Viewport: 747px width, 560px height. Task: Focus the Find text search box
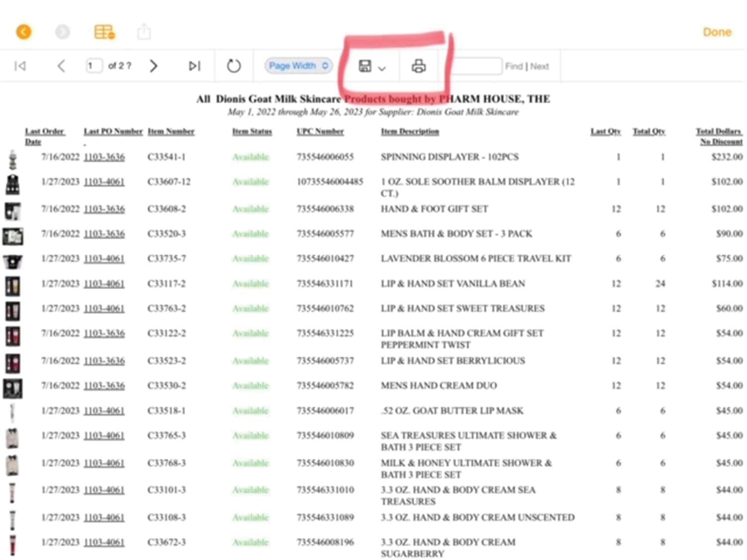(477, 66)
